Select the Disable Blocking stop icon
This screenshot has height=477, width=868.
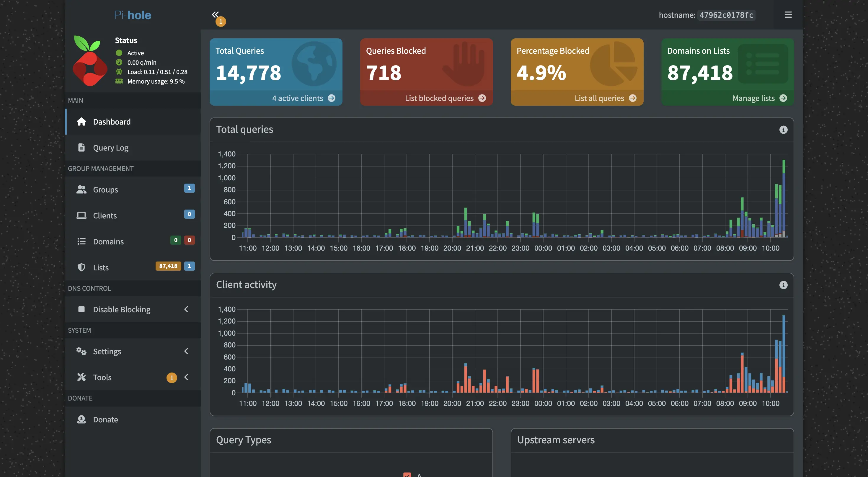(81, 309)
